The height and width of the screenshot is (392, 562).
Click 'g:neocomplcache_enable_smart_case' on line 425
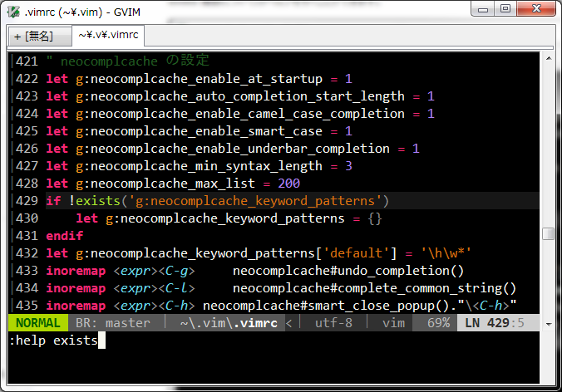199,131
